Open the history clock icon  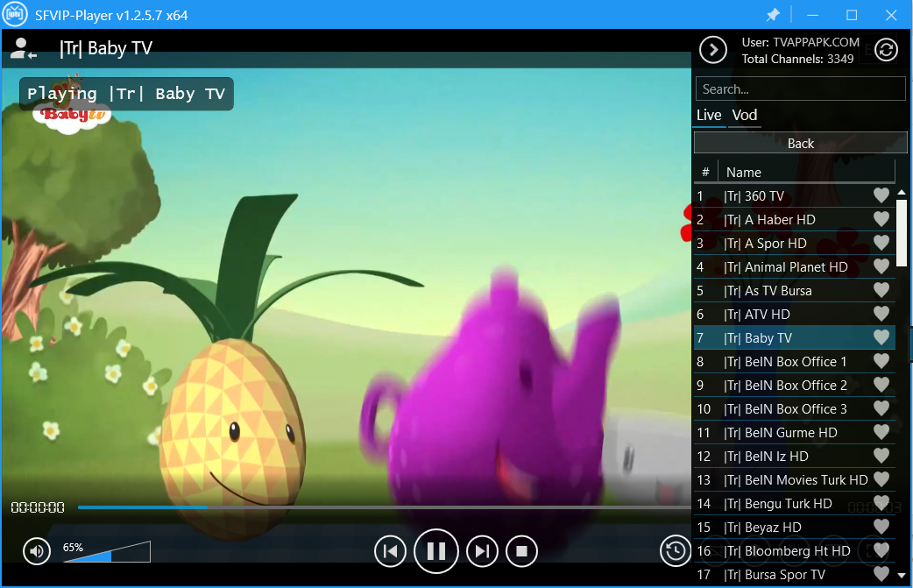[675, 550]
